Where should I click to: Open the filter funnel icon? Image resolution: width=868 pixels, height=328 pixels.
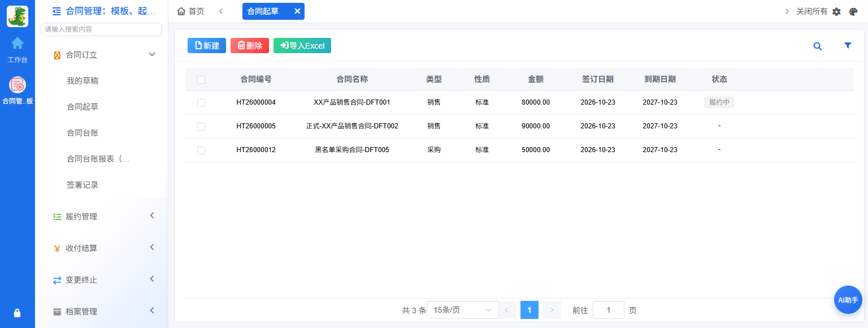pyautogui.click(x=848, y=46)
